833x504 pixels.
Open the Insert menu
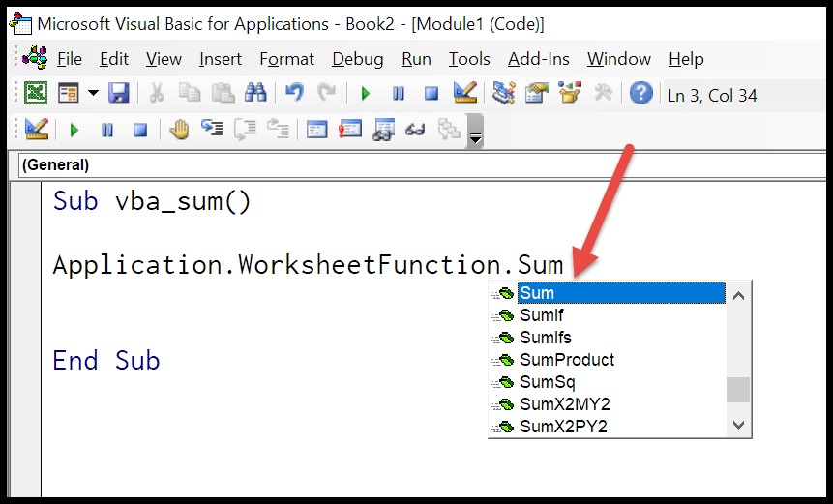tap(221, 59)
